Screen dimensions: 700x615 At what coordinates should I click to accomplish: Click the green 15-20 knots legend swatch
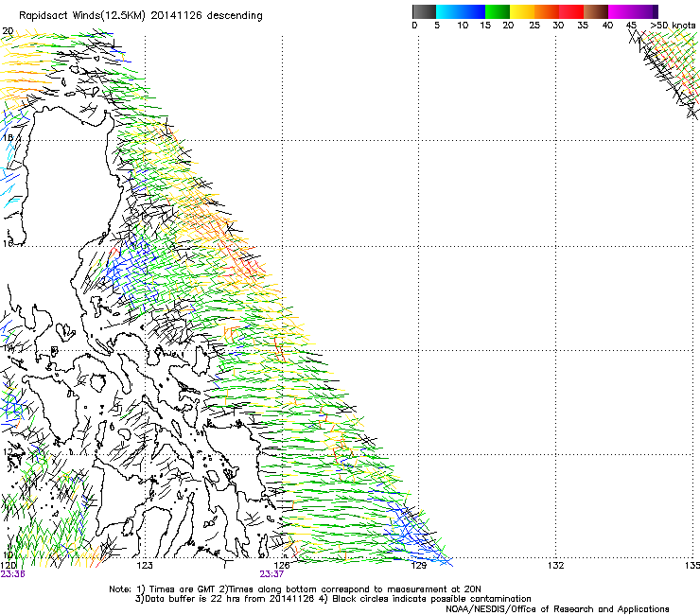tap(498, 11)
